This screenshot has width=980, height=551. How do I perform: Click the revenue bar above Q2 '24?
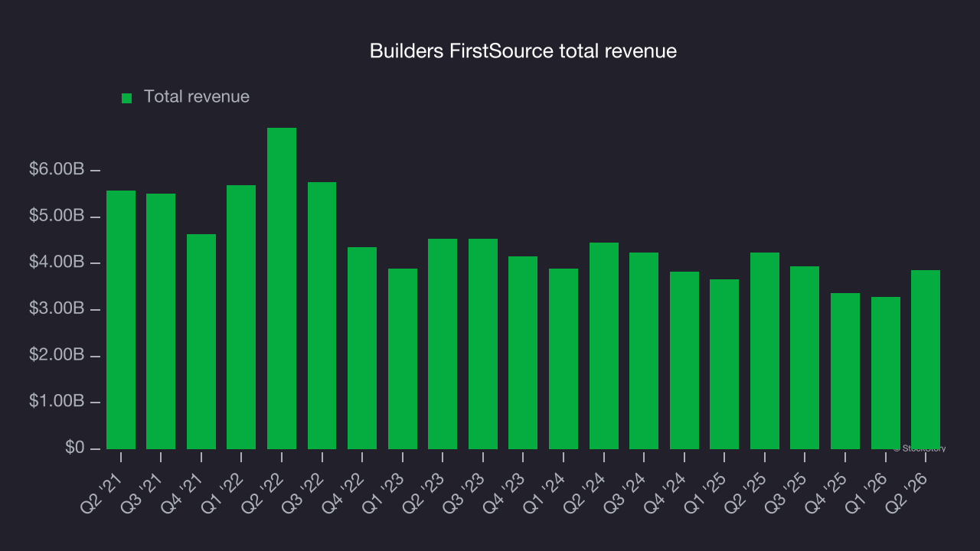pyautogui.click(x=604, y=346)
